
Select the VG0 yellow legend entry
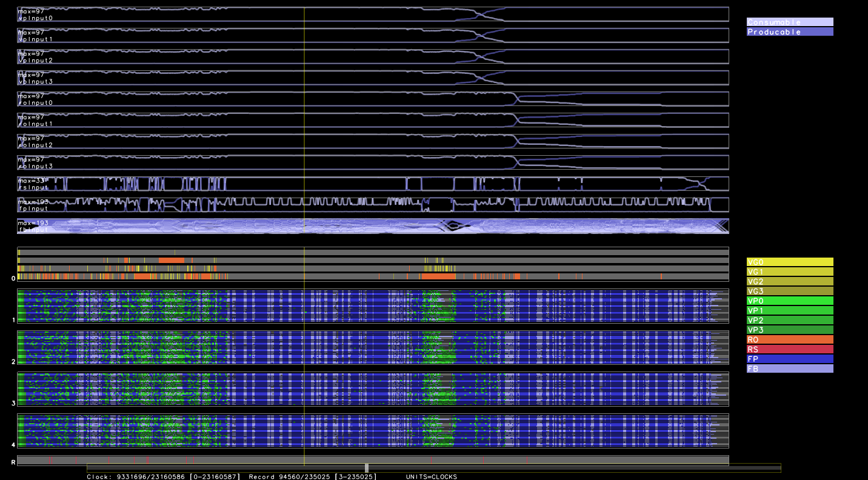coord(789,262)
